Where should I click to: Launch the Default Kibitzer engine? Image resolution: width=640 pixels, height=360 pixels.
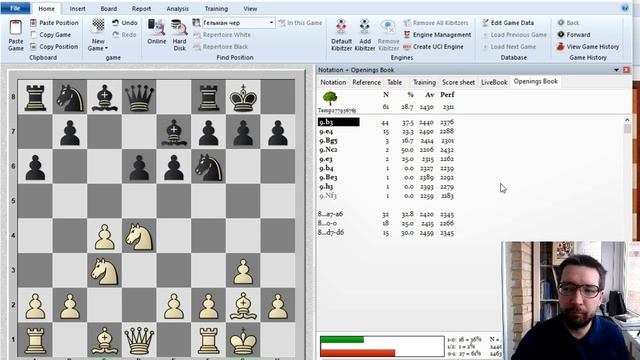pyautogui.click(x=341, y=35)
